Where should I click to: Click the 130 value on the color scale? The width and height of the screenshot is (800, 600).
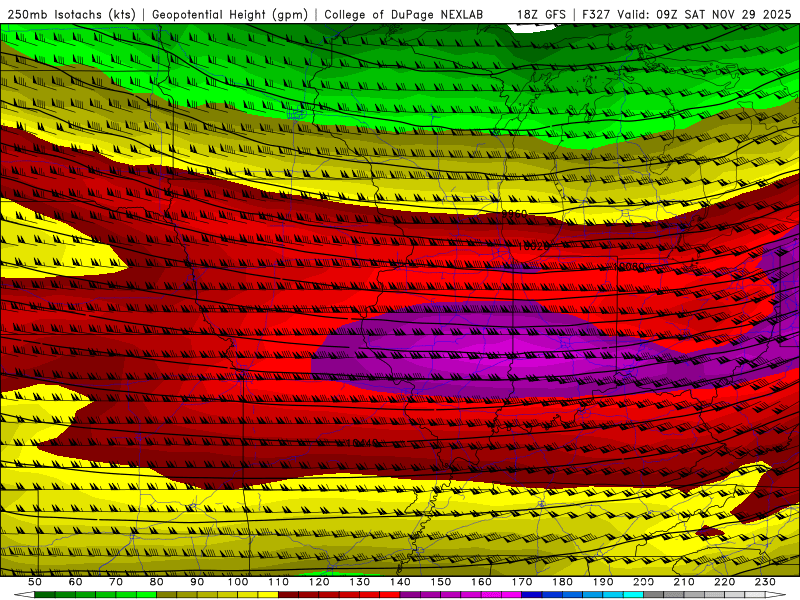coord(360,582)
